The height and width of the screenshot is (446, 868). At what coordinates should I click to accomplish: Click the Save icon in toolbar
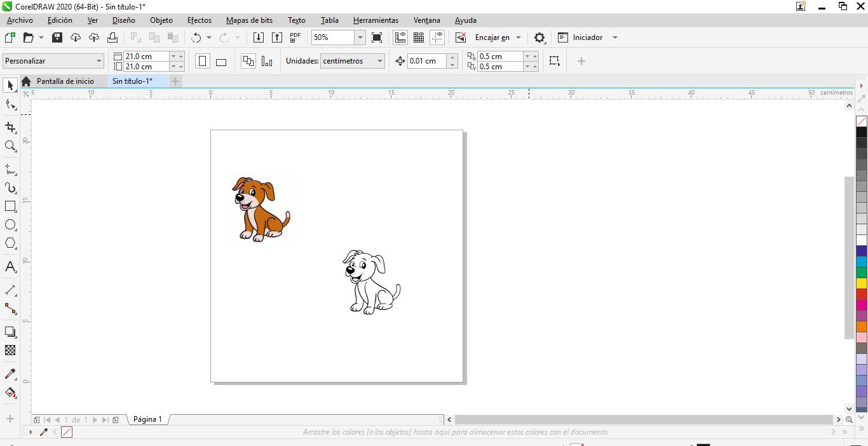point(57,37)
